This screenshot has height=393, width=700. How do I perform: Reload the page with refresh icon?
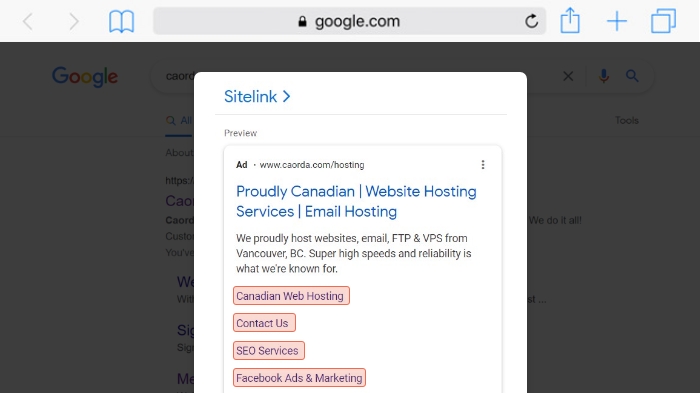tap(531, 21)
